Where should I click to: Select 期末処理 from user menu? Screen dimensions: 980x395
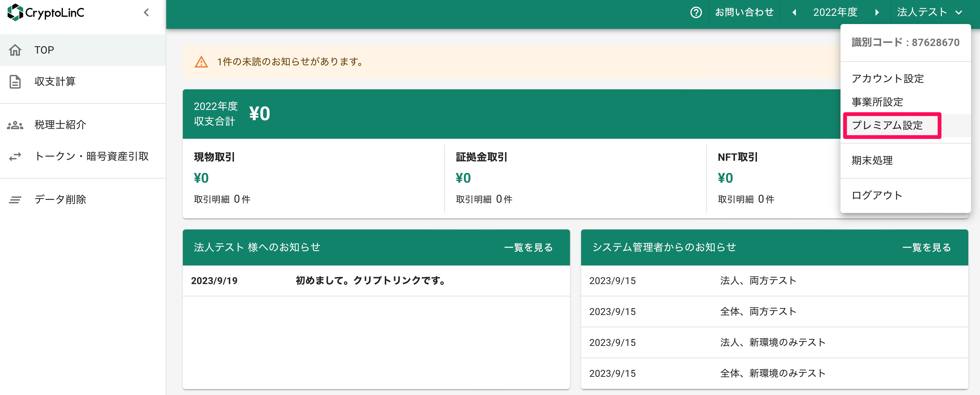tap(905, 161)
